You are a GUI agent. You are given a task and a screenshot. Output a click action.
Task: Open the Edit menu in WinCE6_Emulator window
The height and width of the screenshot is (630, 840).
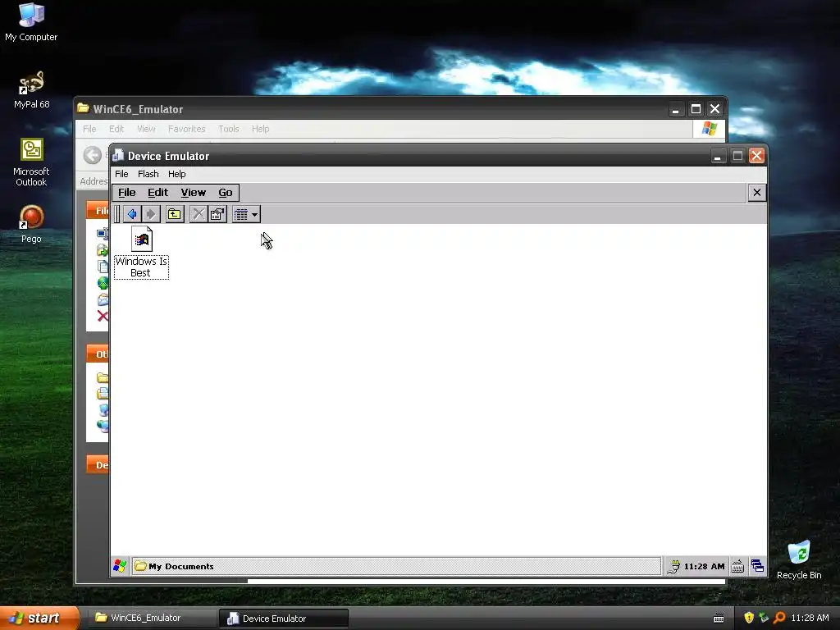pyautogui.click(x=116, y=129)
